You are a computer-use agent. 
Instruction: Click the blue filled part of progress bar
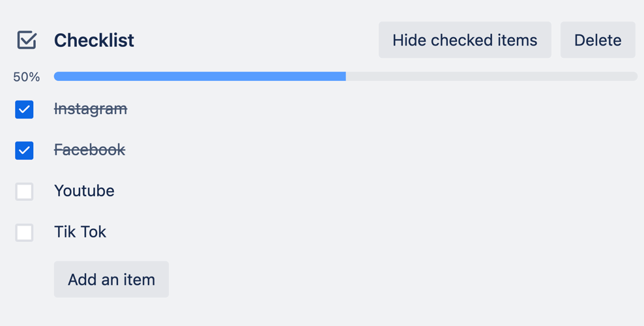(199, 77)
